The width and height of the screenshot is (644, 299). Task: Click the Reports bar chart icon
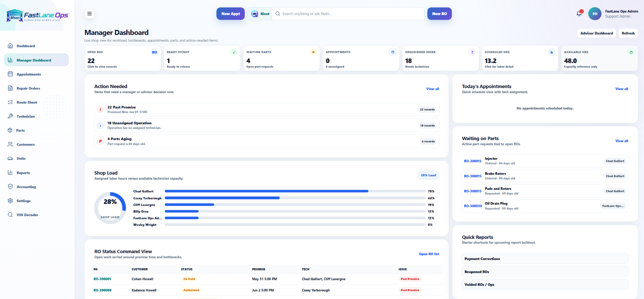(x=10, y=173)
